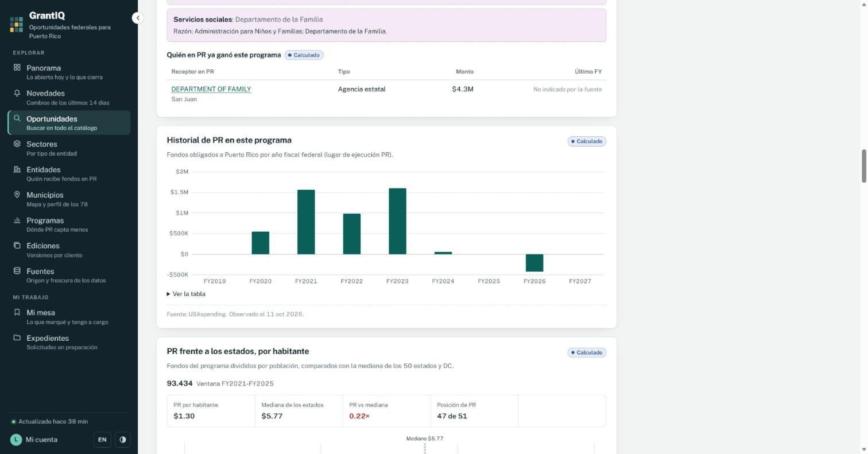Click the Monto column header
Screen dimensions: 868x454
(x=464, y=72)
